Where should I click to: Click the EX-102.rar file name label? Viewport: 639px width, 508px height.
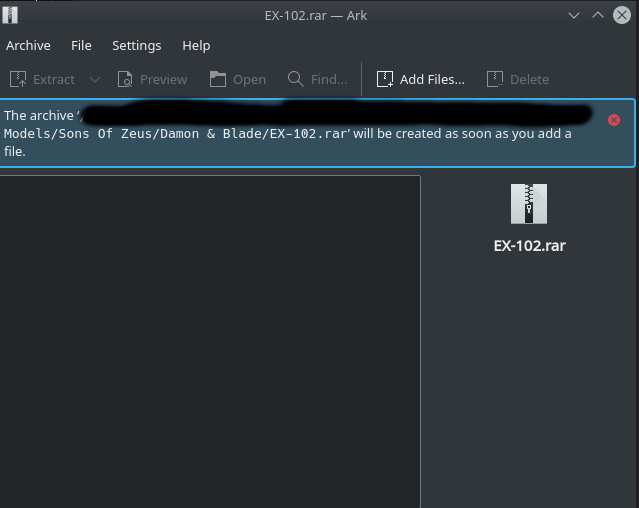pos(529,246)
